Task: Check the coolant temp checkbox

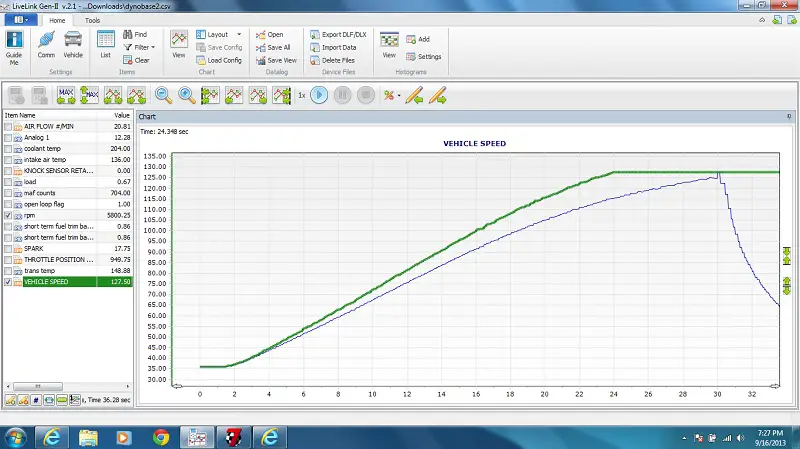Action: coord(8,148)
